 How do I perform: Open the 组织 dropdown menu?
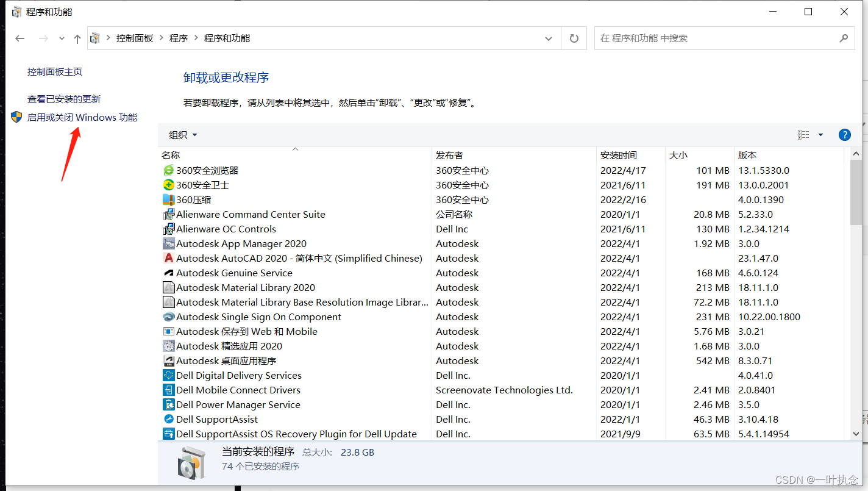point(183,135)
